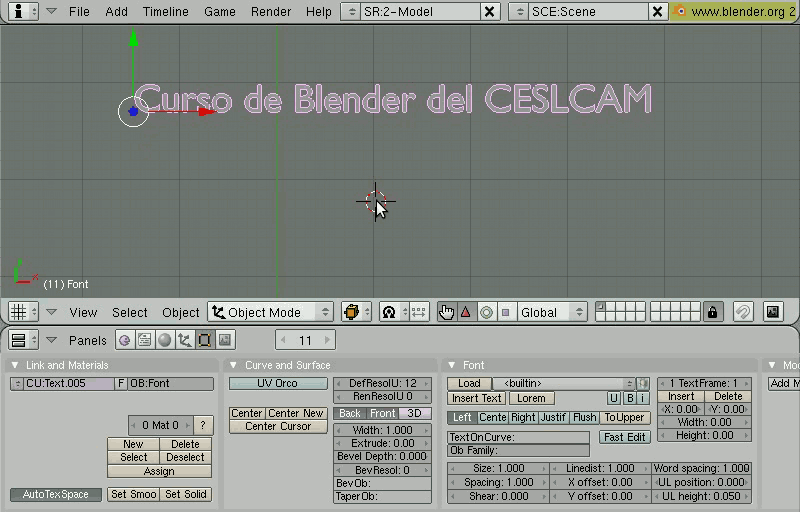Select Right text alignment

(x=523, y=418)
